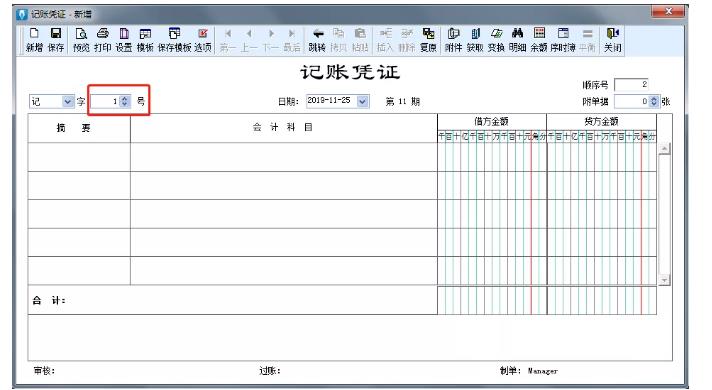Expand the 记 voucher word dropdown
This screenshot has height=390, width=712.
[x=68, y=101]
